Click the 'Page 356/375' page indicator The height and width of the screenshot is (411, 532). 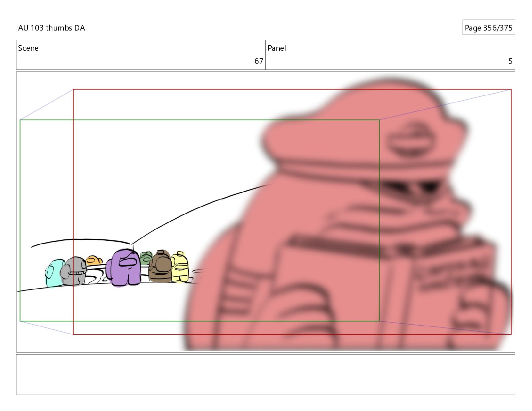[488, 28]
